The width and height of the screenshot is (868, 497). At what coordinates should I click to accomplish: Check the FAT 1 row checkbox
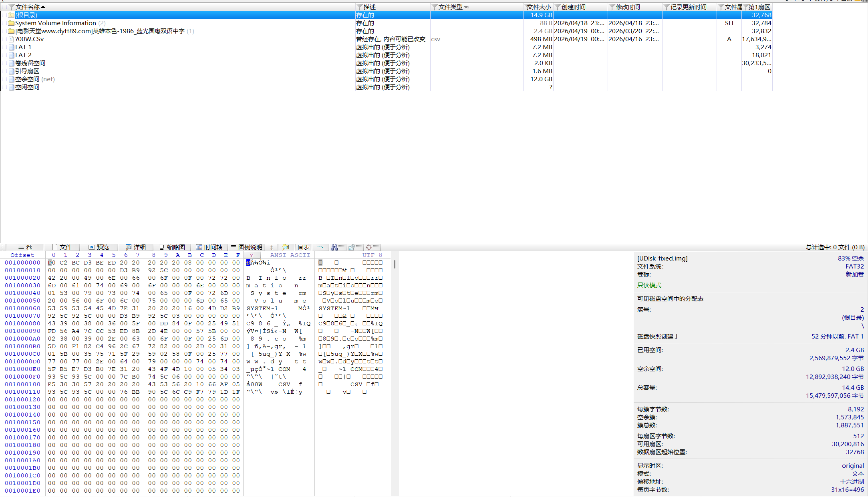4,47
